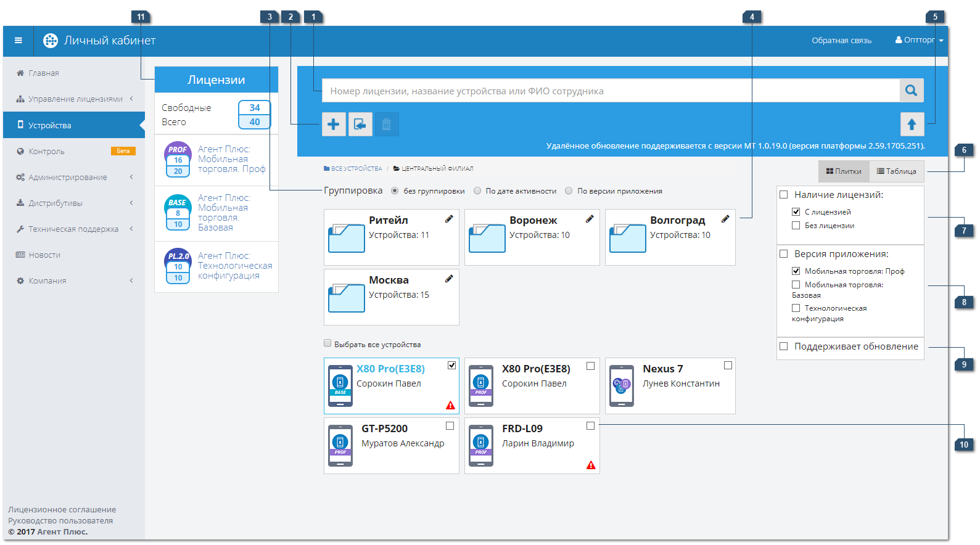Click Обратная связь link
Image resolution: width=980 pixels, height=545 pixels.
click(x=841, y=41)
